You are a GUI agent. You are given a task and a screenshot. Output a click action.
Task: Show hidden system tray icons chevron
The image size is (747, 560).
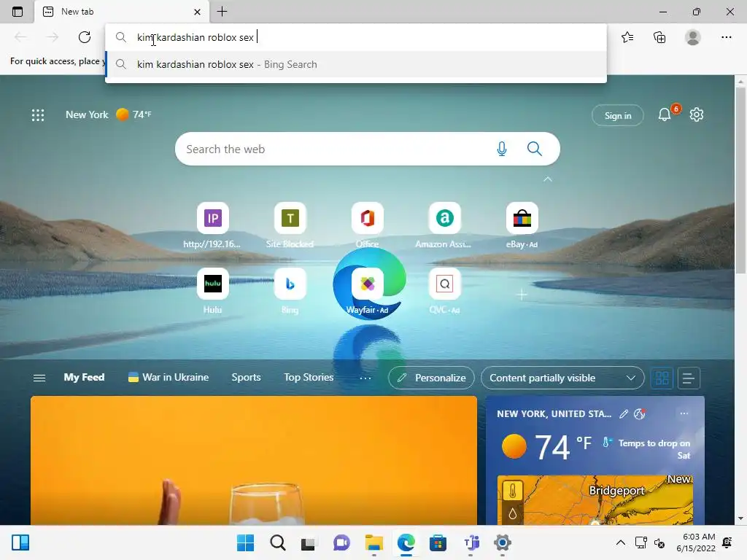[x=621, y=542]
